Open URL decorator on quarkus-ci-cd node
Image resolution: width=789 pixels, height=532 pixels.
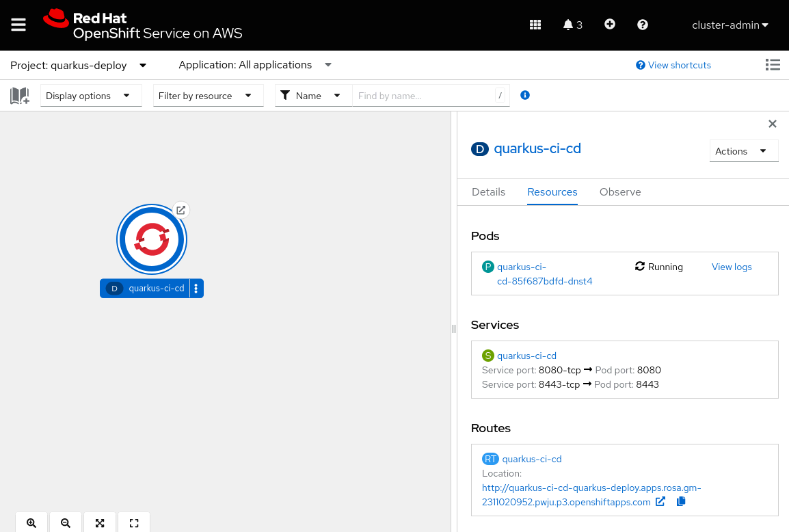point(180,210)
